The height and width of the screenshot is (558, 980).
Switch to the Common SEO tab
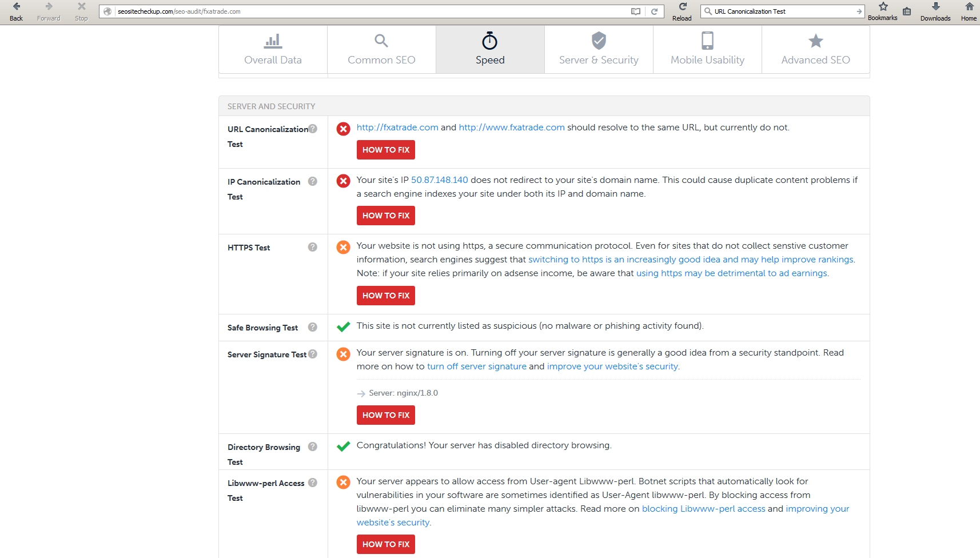[381, 49]
